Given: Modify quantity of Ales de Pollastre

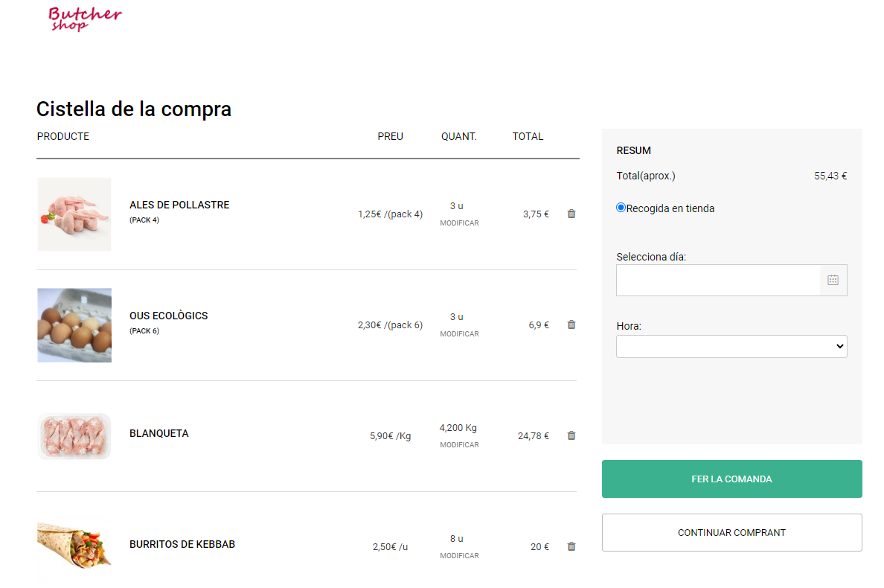Looking at the screenshot, I should click(459, 223).
